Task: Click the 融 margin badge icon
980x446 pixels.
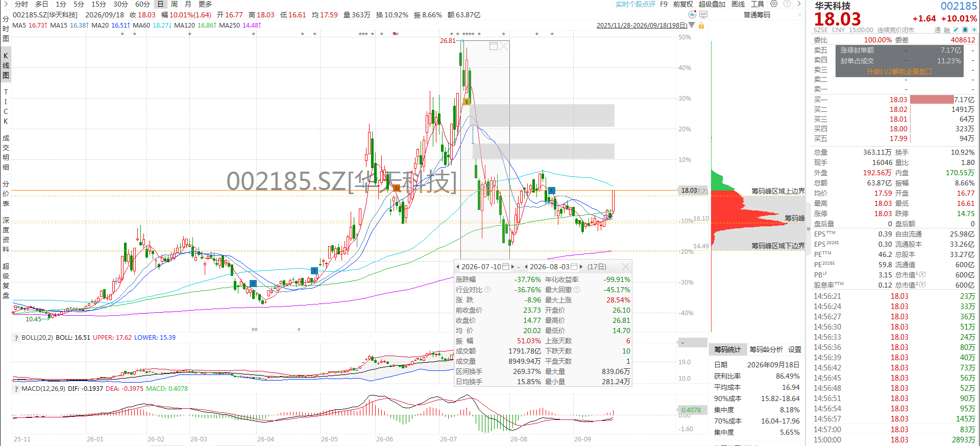Action: tap(947, 30)
